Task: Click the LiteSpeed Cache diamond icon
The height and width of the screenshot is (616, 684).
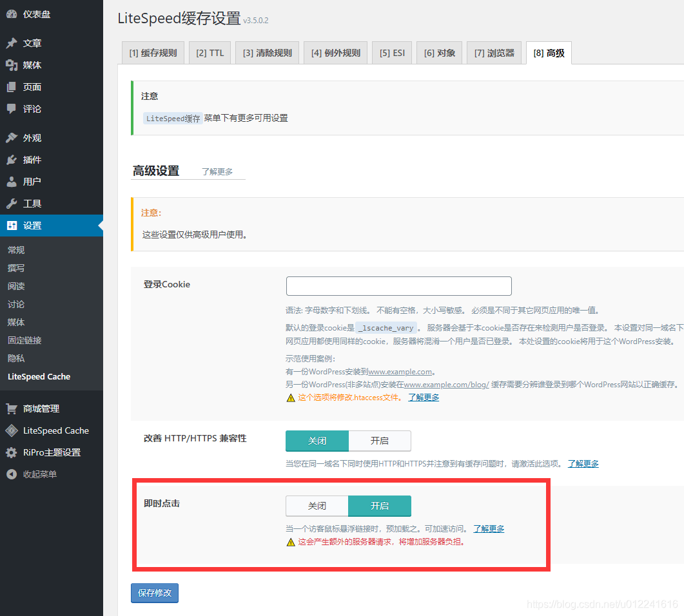Action: coord(12,430)
